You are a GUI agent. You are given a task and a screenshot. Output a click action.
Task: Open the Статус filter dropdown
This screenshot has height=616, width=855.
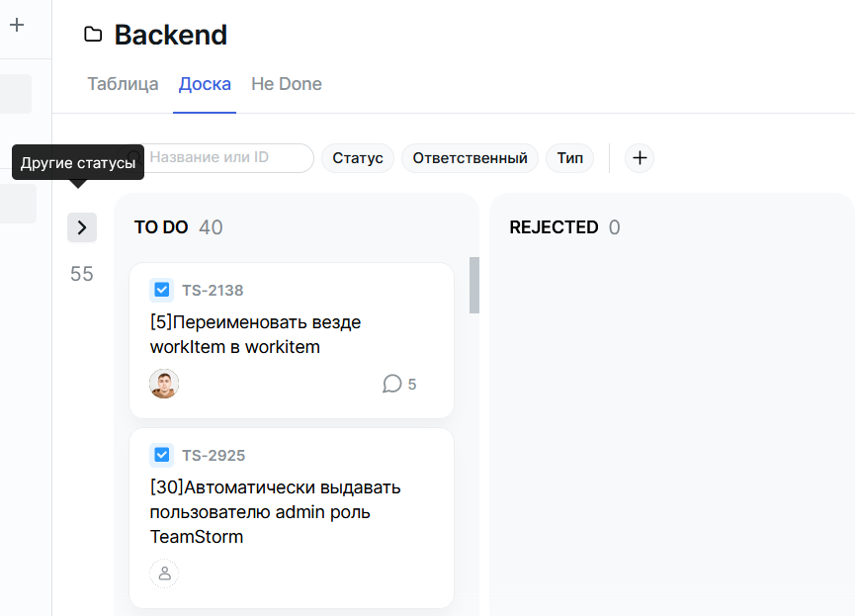point(358,158)
